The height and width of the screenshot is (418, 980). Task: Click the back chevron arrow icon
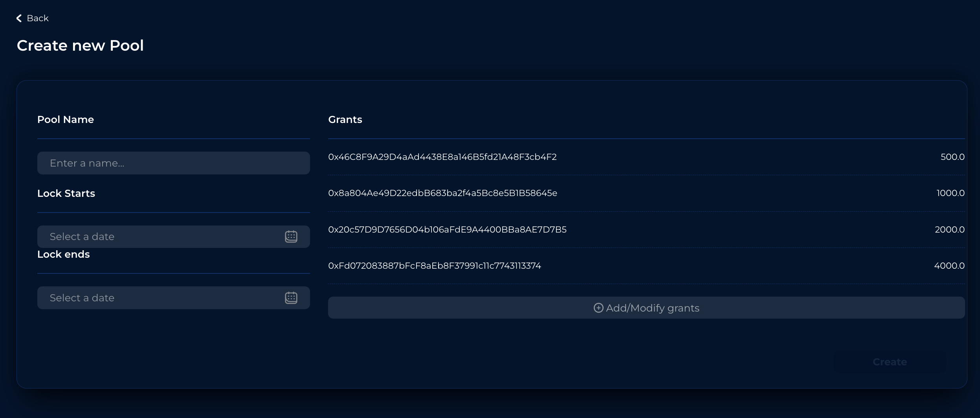[x=19, y=18]
